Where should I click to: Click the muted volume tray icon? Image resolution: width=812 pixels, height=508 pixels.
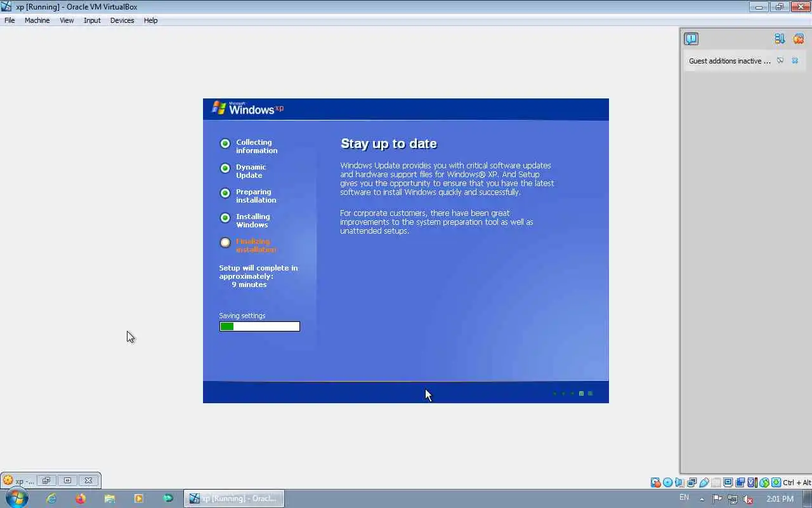[749, 499]
